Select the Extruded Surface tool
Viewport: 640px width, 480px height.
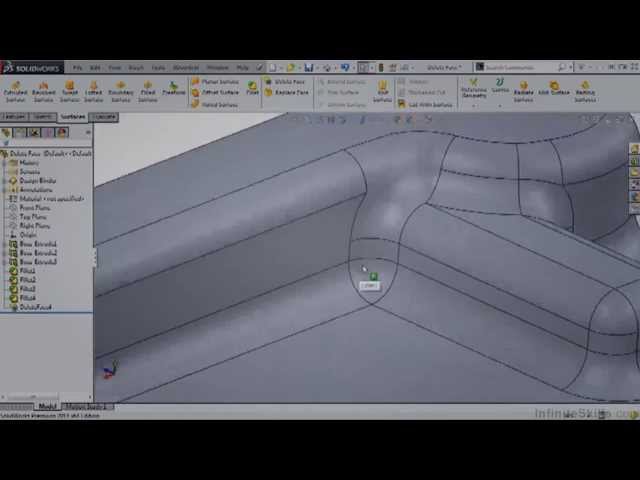pos(15,91)
